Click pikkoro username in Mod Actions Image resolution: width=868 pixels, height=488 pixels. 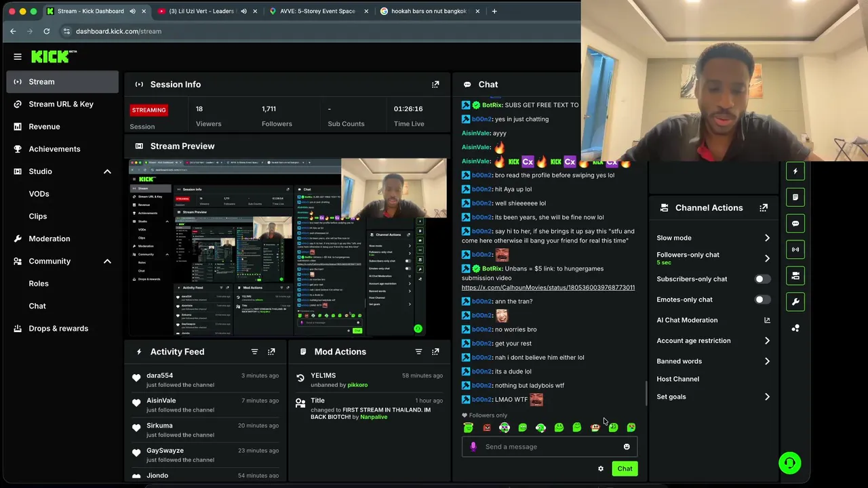357,385
